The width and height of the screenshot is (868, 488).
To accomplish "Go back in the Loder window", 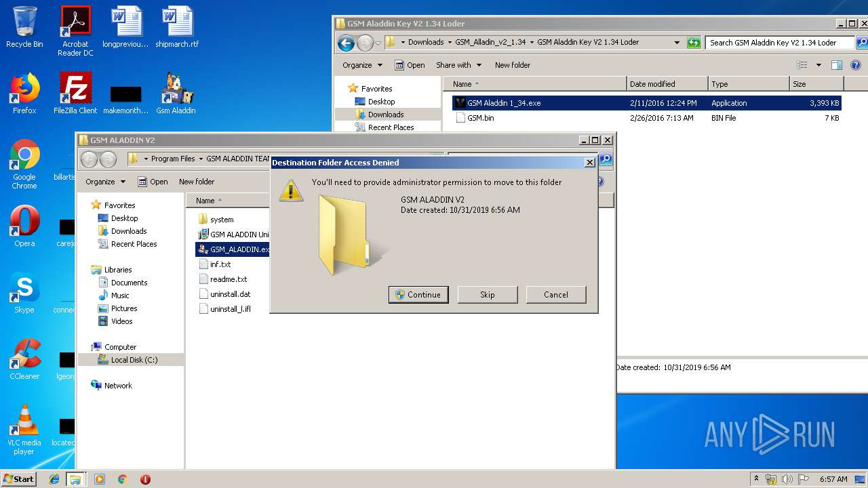I will tap(346, 43).
